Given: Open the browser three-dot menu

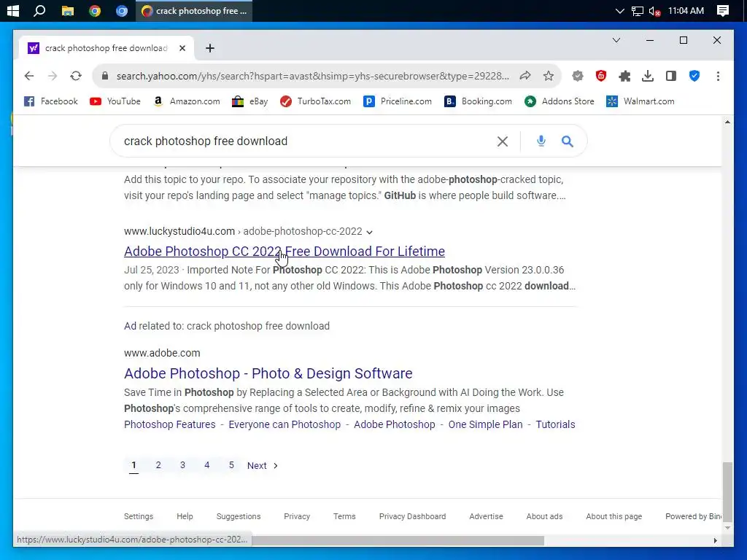Looking at the screenshot, I should [x=718, y=76].
